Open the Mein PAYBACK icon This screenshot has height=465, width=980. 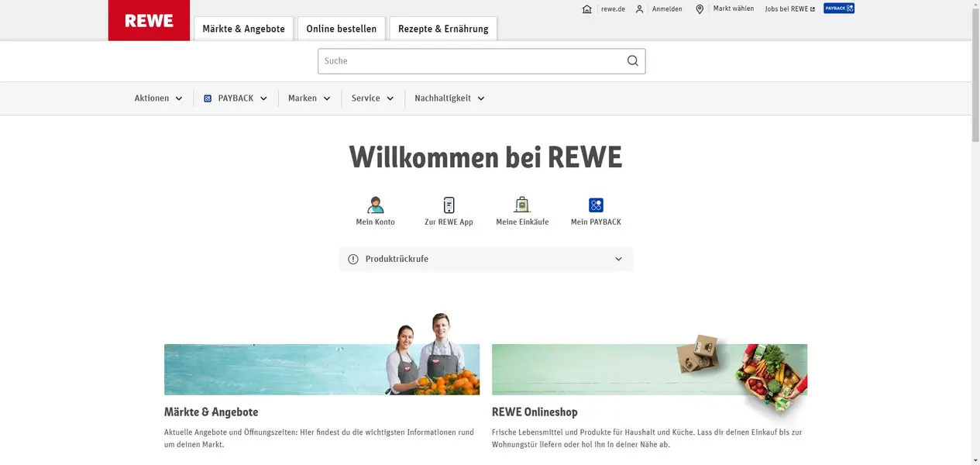tap(596, 205)
